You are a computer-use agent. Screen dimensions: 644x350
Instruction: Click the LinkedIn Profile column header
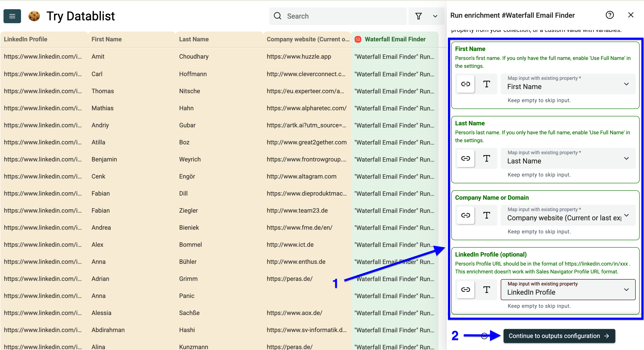(x=44, y=39)
